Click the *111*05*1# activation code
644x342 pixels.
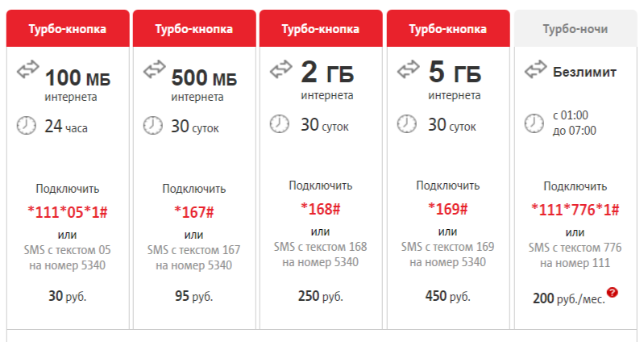(x=68, y=212)
